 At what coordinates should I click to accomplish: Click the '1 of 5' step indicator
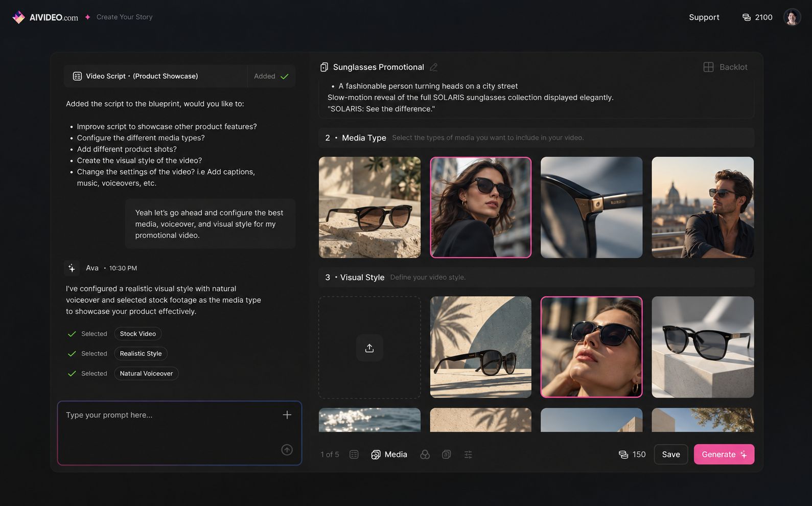[x=330, y=454]
